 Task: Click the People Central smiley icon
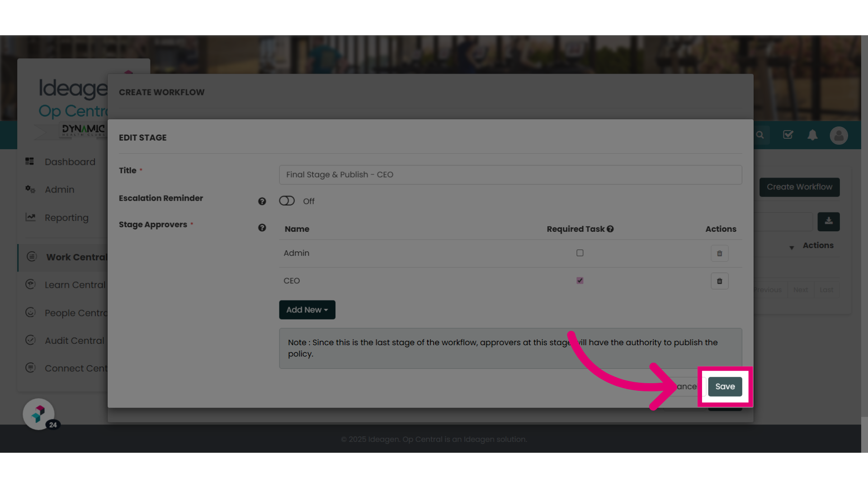[30, 312]
